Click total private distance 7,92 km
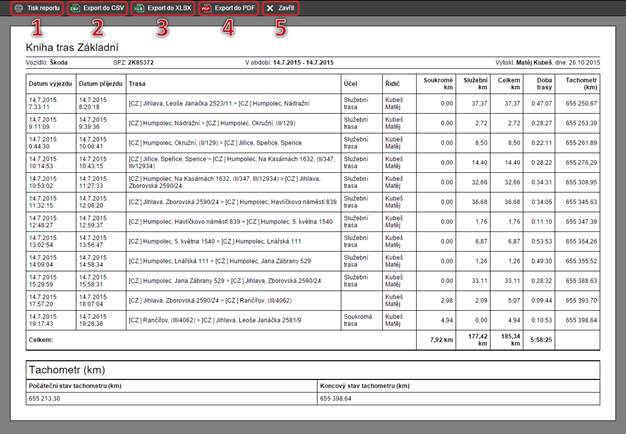 pyautogui.click(x=442, y=340)
